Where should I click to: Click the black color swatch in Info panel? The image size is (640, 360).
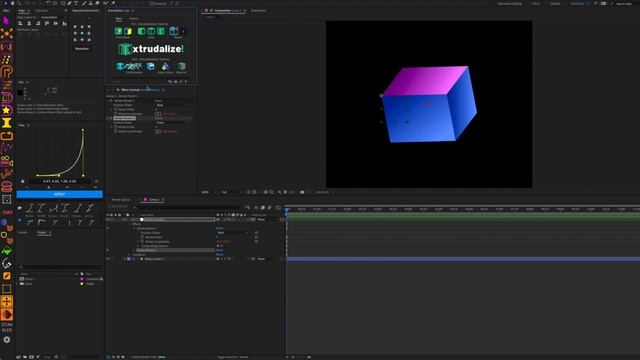click(20, 93)
